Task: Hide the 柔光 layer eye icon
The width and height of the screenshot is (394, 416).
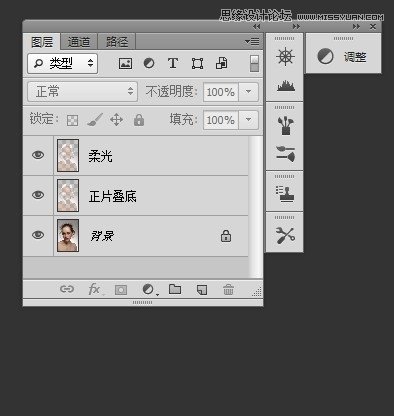Action: (38, 155)
